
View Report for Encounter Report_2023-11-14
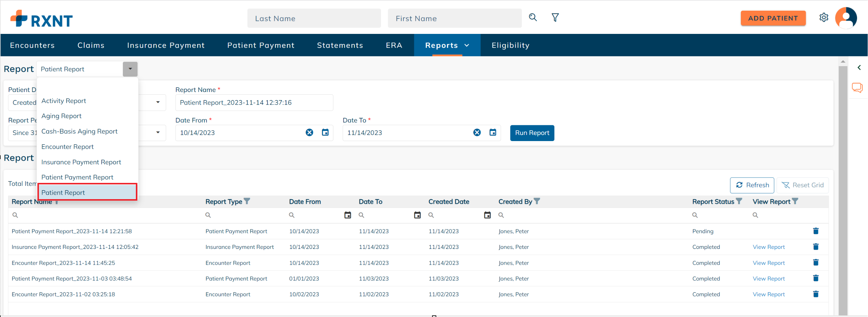(769, 263)
